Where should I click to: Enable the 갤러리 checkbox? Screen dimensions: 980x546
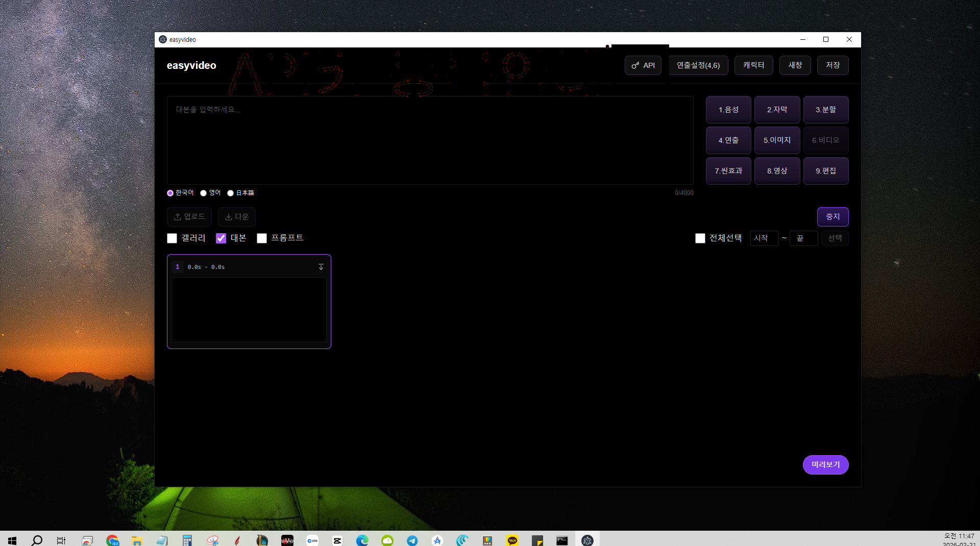[x=172, y=238]
